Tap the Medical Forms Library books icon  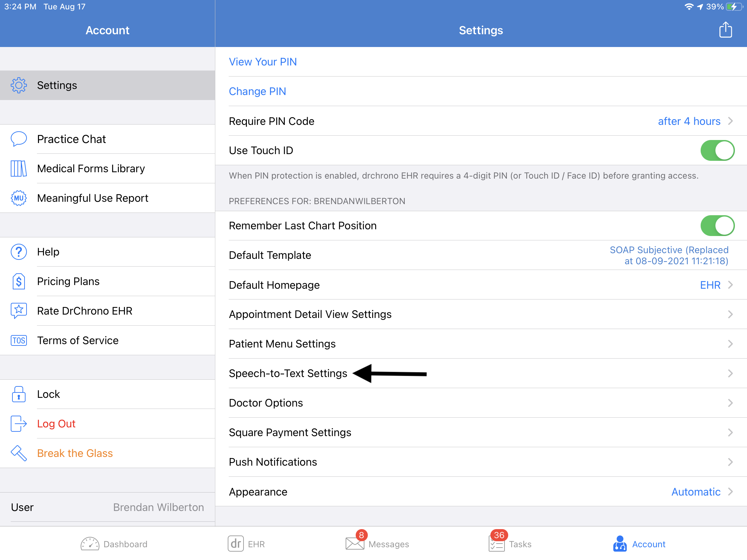coord(18,169)
